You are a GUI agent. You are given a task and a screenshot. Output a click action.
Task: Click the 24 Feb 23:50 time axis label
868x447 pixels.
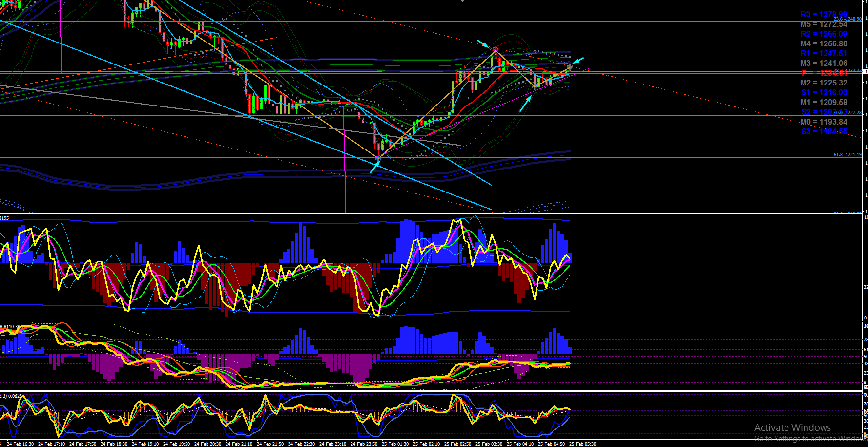point(364,444)
